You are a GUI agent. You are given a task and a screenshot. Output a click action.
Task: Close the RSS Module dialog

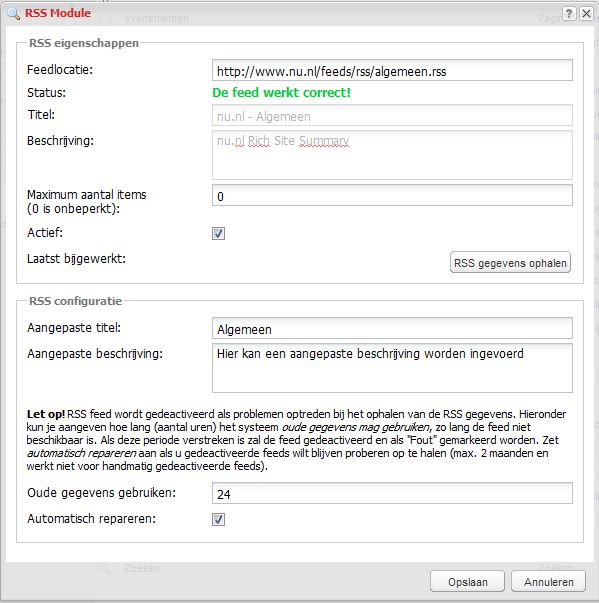pos(586,14)
